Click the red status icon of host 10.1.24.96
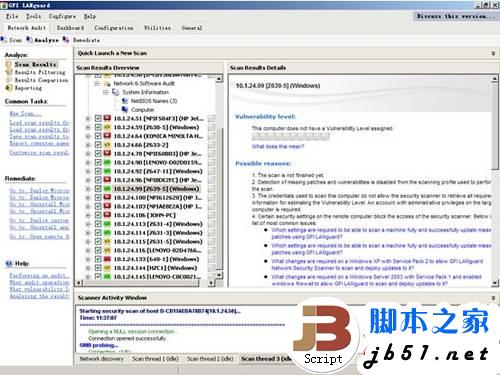 (x=107, y=180)
